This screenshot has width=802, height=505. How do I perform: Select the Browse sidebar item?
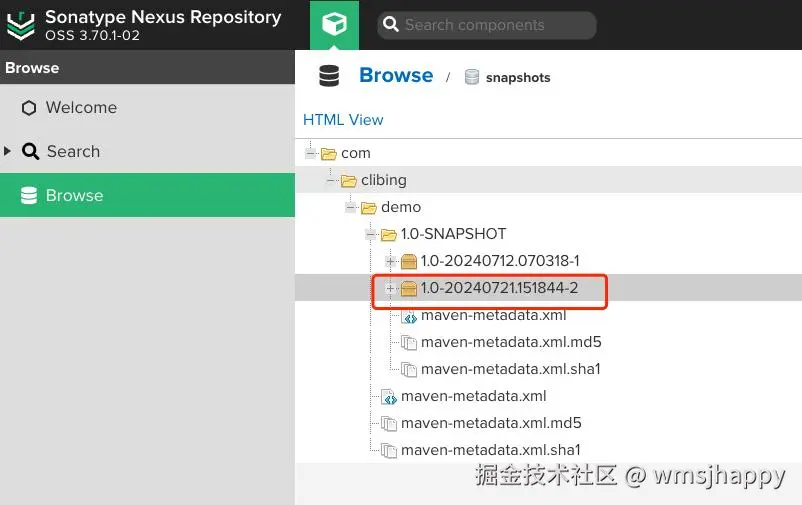147,195
